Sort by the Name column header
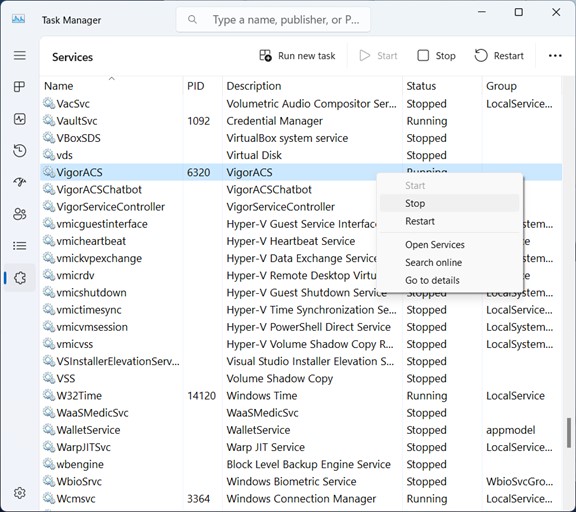The height and width of the screenshot is (512, 576). pyautogui.click(x=112, y=86)
